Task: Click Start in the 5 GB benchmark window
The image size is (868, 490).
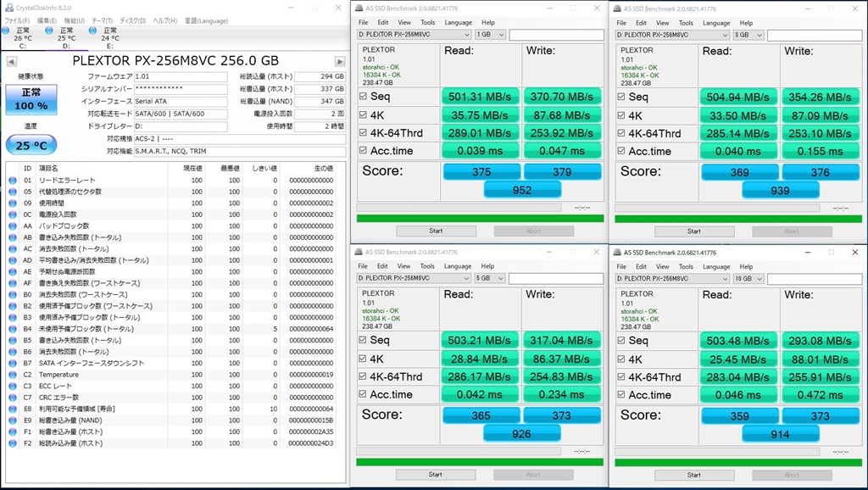Action: point(436,475)
